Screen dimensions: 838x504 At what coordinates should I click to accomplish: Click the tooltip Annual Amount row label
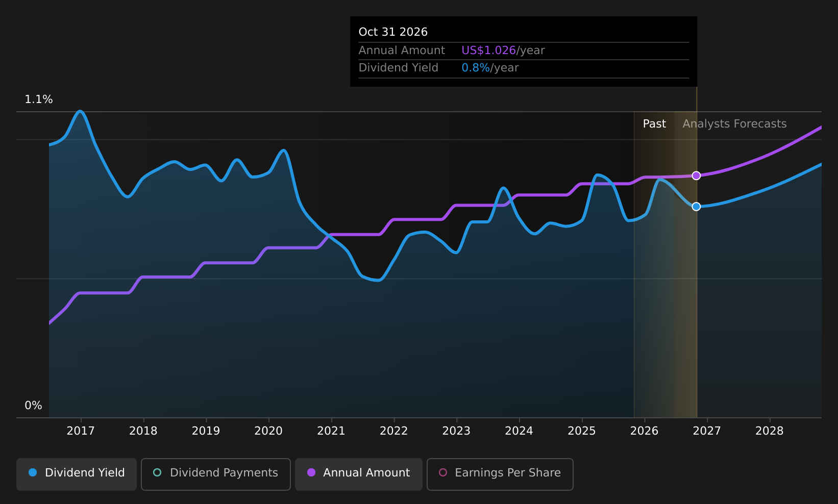(402, 51)
